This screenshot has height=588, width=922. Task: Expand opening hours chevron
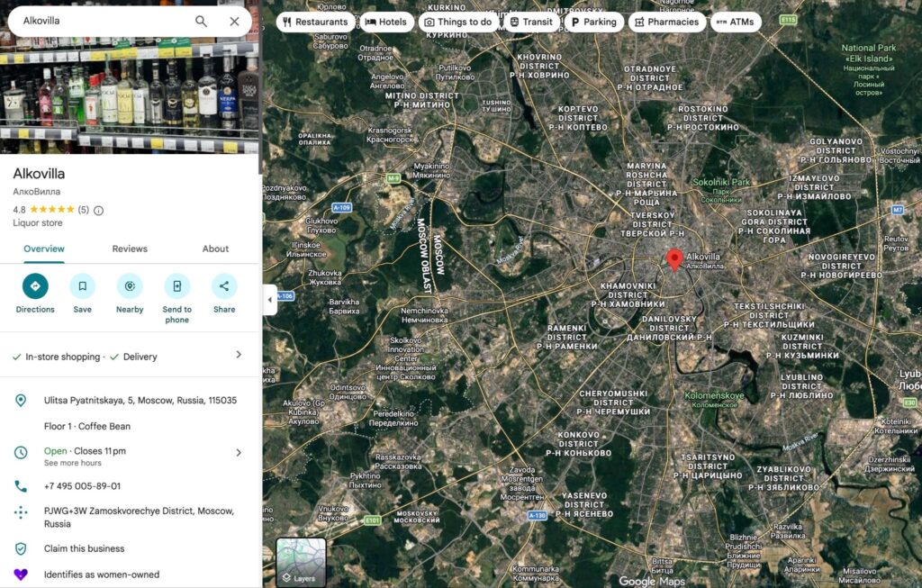[x=239, y=453]
